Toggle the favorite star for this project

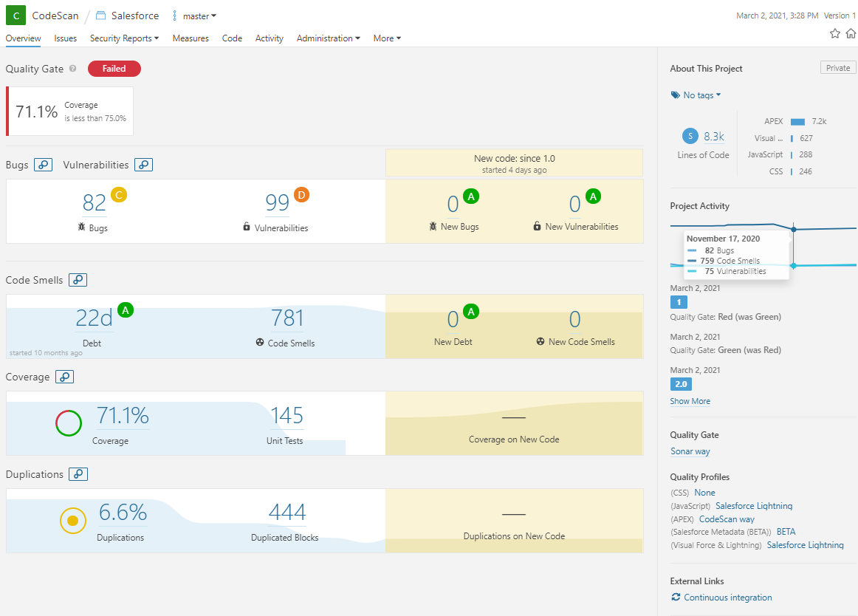coord(834,33)
